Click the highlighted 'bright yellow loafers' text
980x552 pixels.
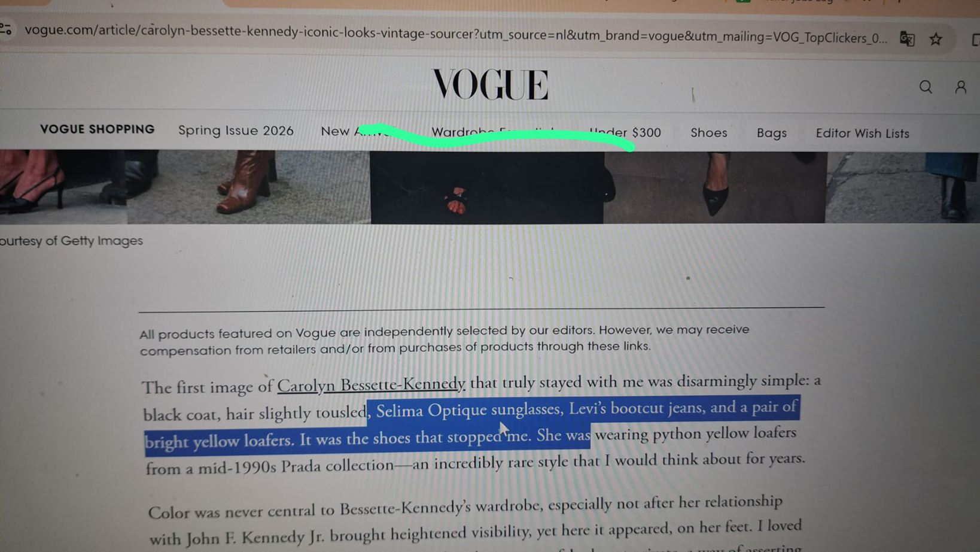point(219,442)
